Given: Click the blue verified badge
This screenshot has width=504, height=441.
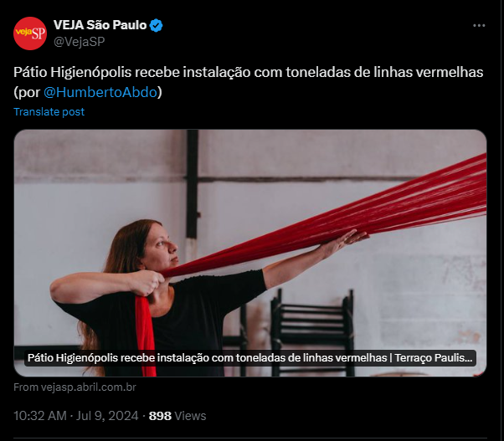Looking at the screenshot, I should [x=157, y=25].
